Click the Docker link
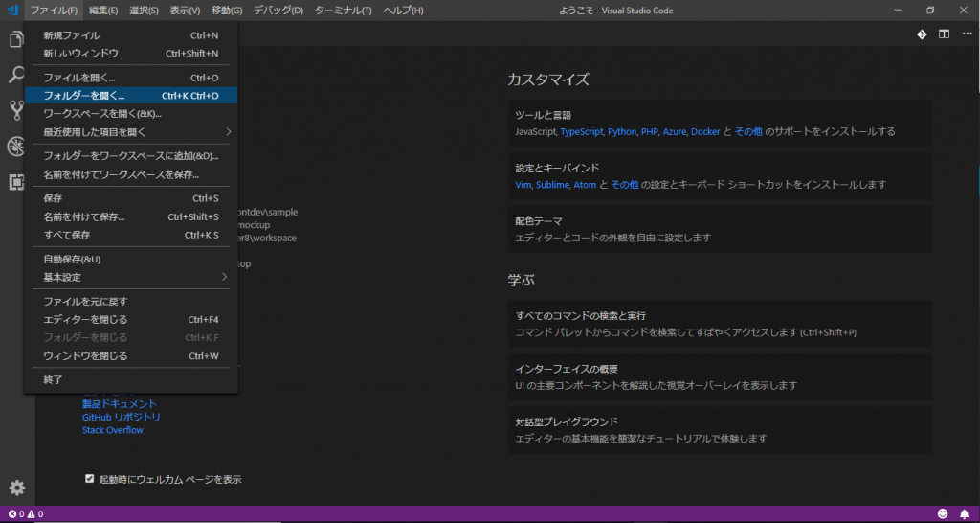The image size is (980, 523). (x=705, y=132)
